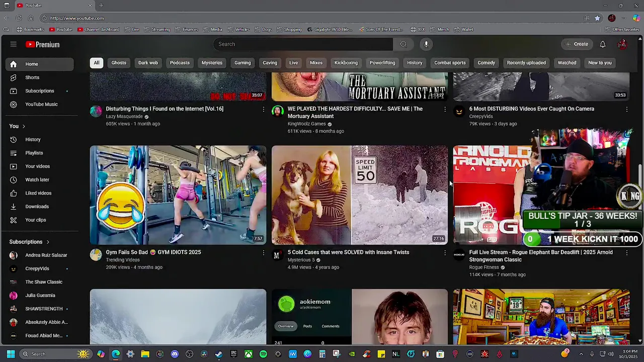Open 5 Cold Cases video title link

(x=348, y=252)
